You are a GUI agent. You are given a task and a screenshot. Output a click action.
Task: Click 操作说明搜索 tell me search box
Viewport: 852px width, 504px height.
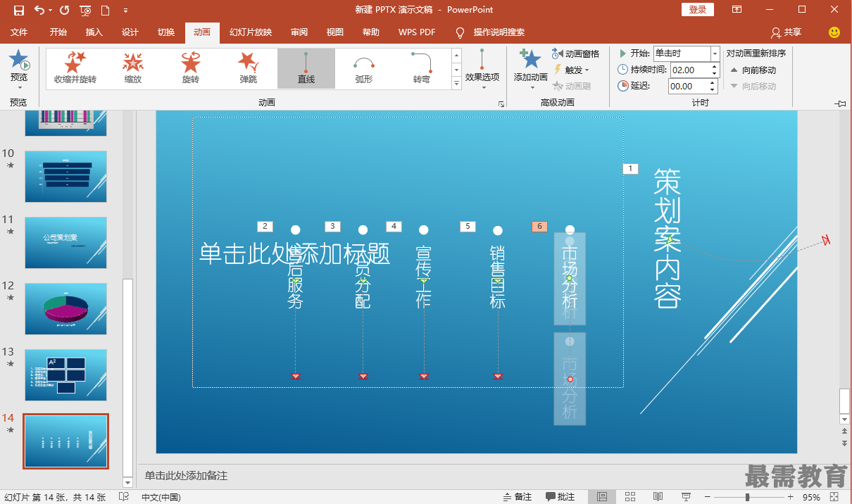(499, 32)
